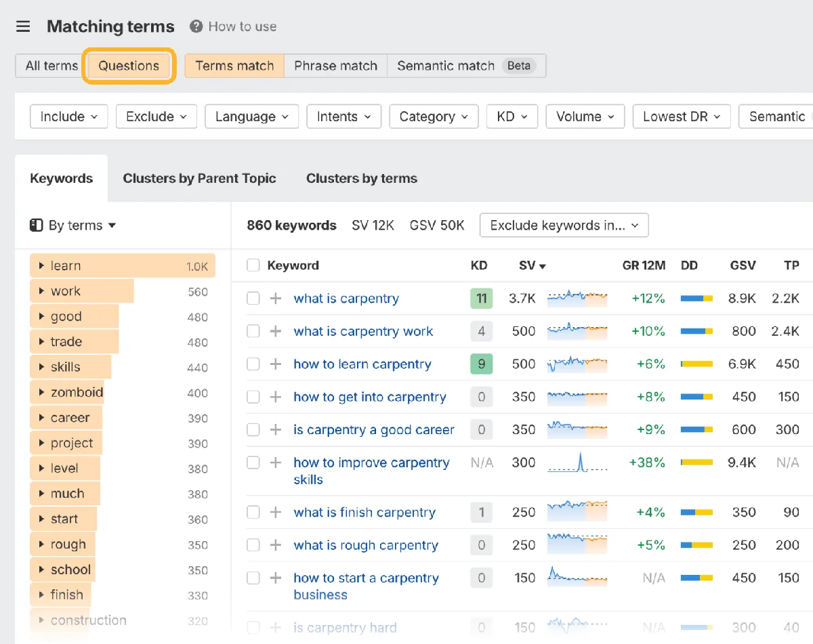813x644 pixels.
Task: Open the Include filter dropdown
Action: click(x=69, y=116)
